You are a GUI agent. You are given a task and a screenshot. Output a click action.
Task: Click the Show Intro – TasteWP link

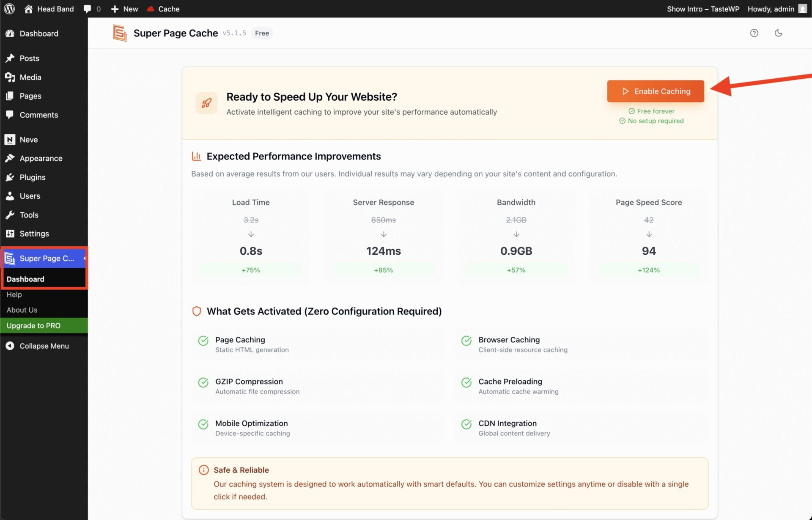tap(702, 8)
